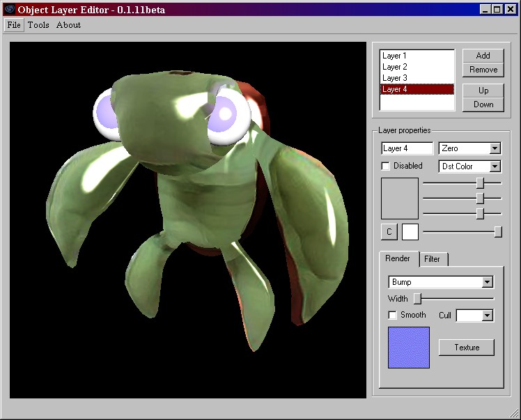Image resolution: width=521 pixels, height=420 pixels.
Task: Enable the Disabled checkbox
Action: pyautogui.click(x=386, y=166)
